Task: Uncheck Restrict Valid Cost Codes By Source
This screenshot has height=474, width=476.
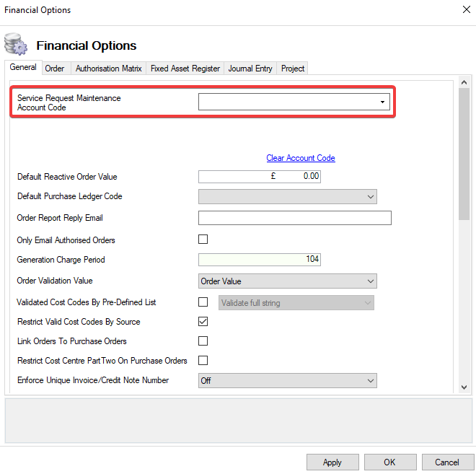Action: 203,322
